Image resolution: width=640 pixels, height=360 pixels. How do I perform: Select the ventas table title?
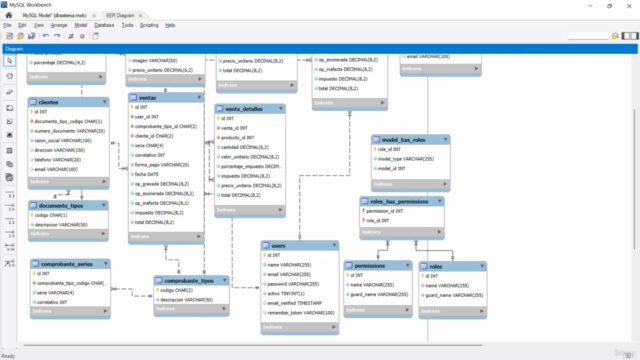[x=147, y=98]
